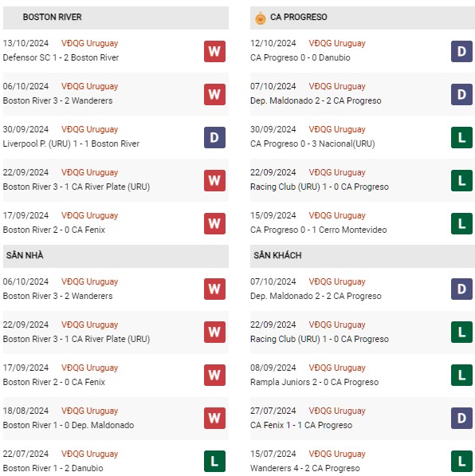Open VĐQG Uruguay link dated 12/10/2024
The height and width of the screenshot is (476, 475).
(x=337, y=43)
